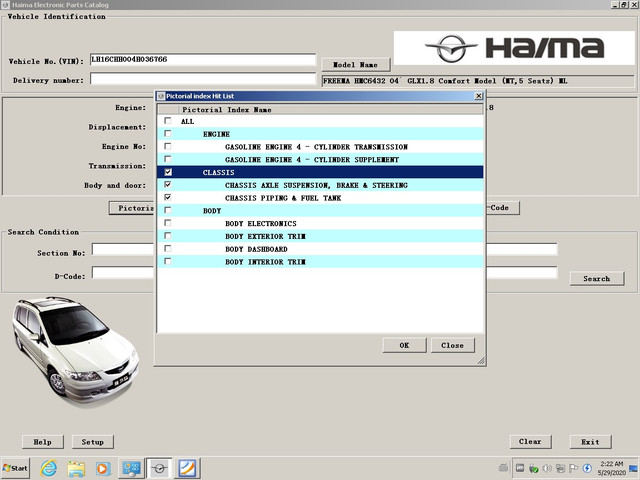Open the taskbar clock showing 2:22 AM
Screen dimensions: 640x480
click(611, 468)
